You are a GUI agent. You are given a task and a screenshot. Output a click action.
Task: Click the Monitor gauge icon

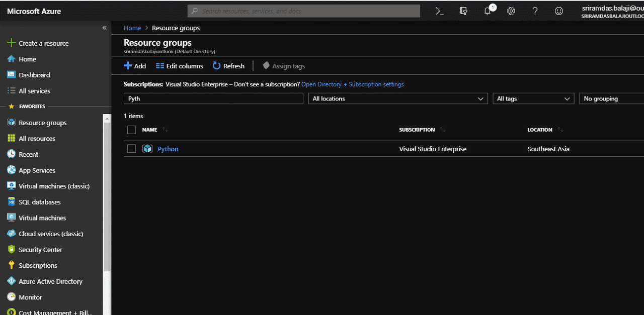pos(11,297)
